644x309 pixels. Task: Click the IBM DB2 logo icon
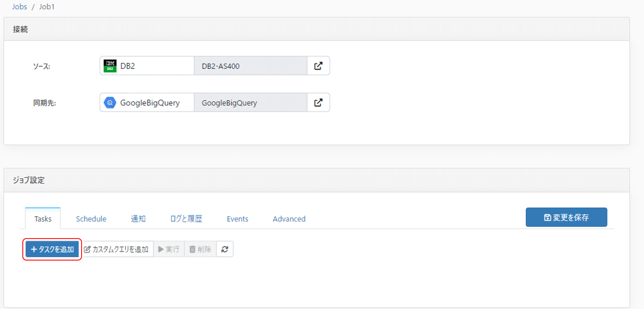coord(110,66)
